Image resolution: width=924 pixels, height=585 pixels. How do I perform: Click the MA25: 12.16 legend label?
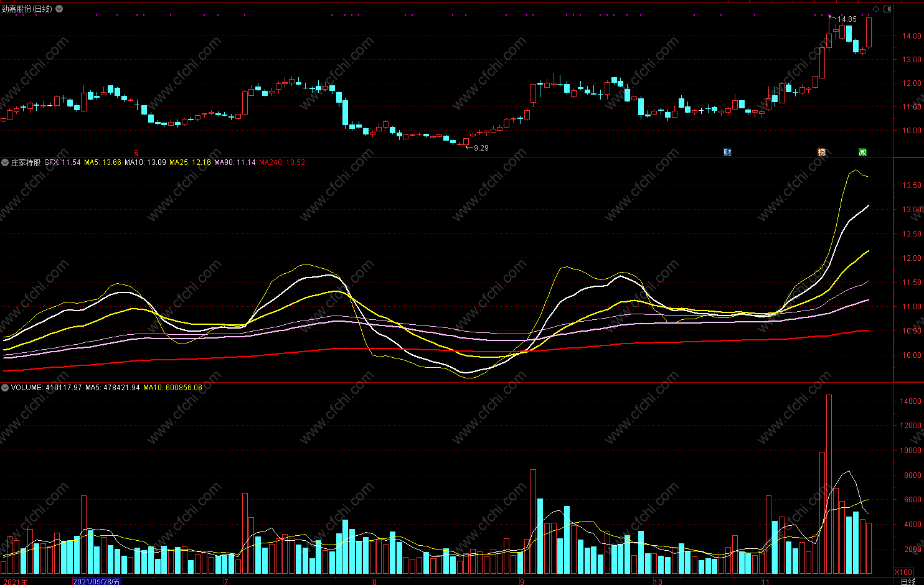(x=190, y=162)
